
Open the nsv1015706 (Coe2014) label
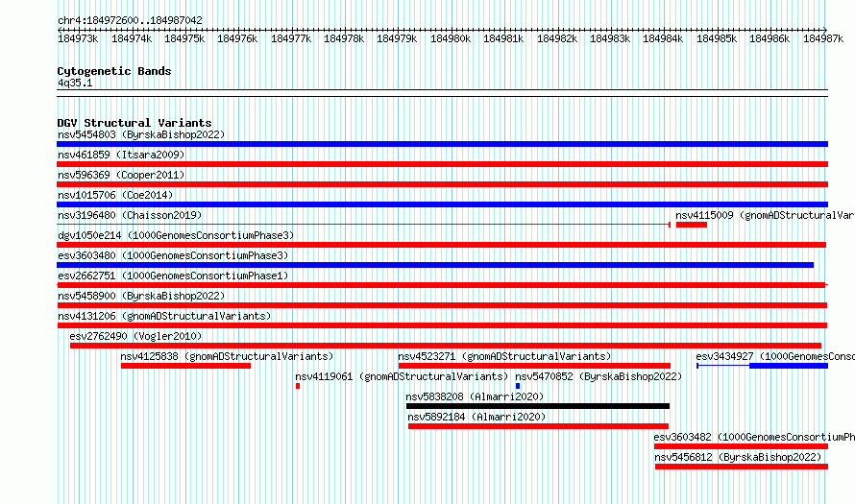(x=115, y=195)
